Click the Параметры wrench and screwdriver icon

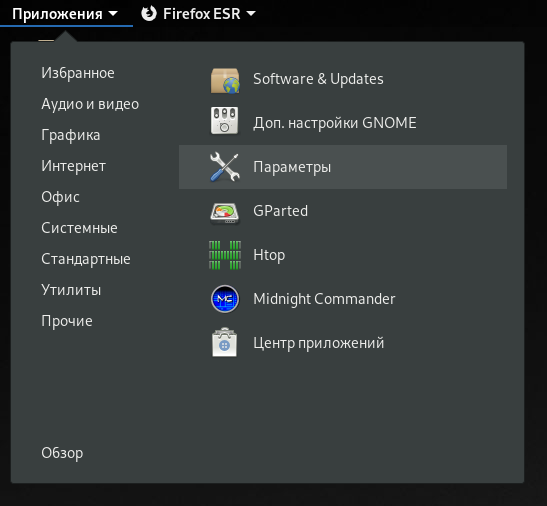[225, 167]
